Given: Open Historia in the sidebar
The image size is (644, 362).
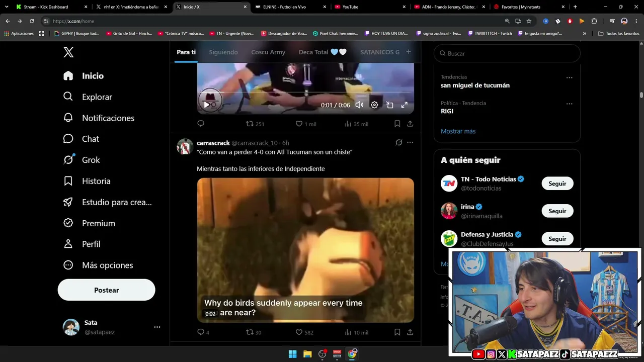Looking at the screenshot, I should (87, 181).
